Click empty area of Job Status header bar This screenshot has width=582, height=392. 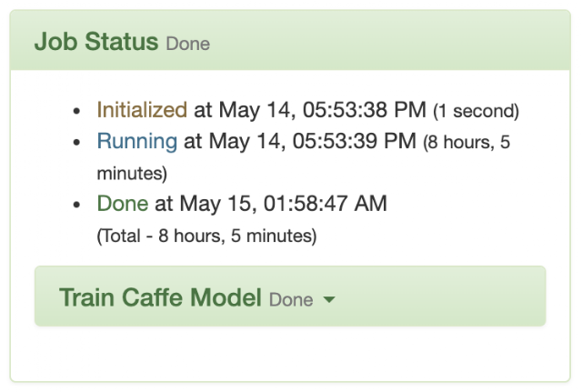(x=390, y=40)
